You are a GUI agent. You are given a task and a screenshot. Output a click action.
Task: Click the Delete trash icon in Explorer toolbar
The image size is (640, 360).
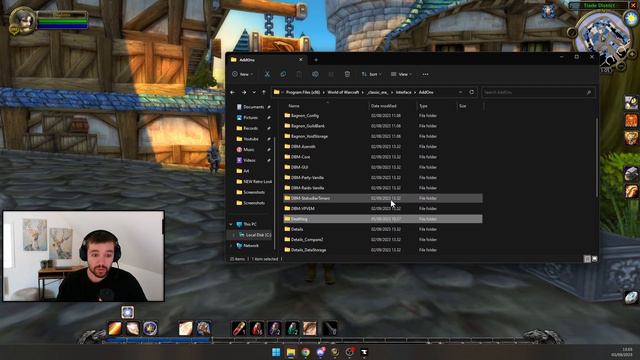pyautogui.click(x=347, y=74)
